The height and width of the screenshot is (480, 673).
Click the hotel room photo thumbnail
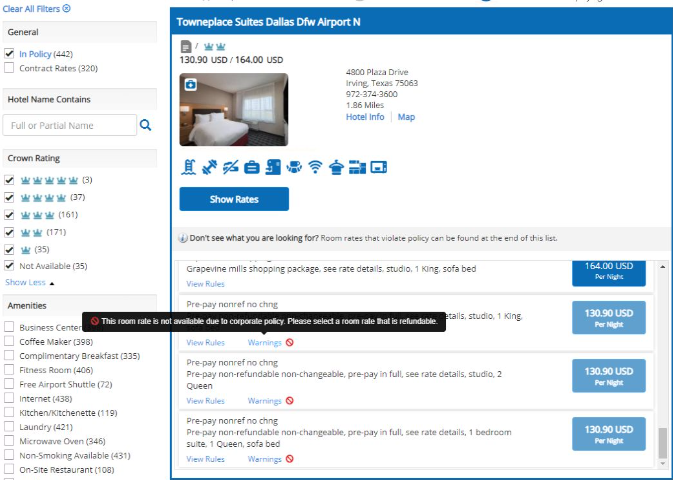pyautogui.click(x=234, y=109)
